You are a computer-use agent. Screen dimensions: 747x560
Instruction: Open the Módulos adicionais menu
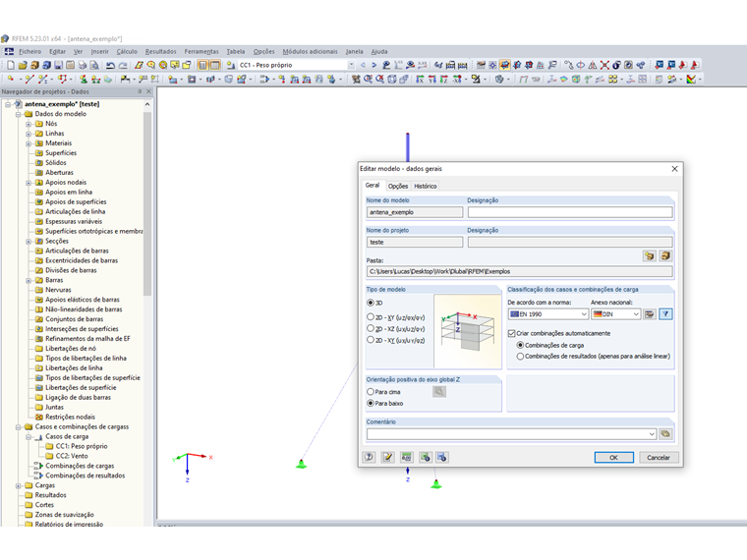[x=311, y=51]
